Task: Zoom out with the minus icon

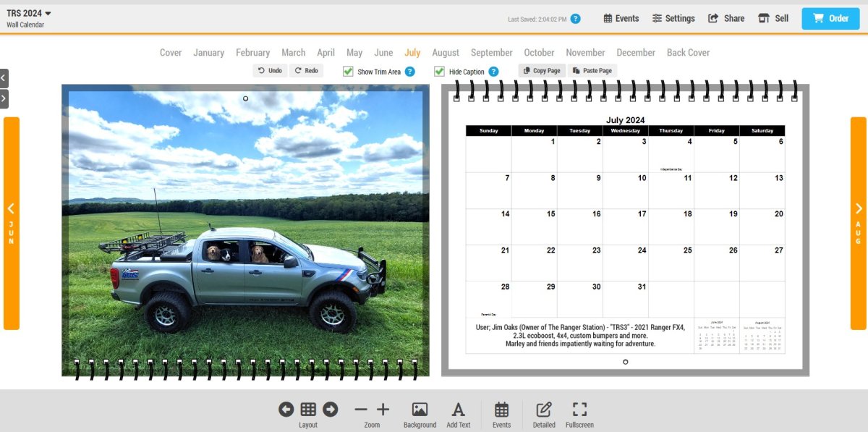Action: point(361,410)
